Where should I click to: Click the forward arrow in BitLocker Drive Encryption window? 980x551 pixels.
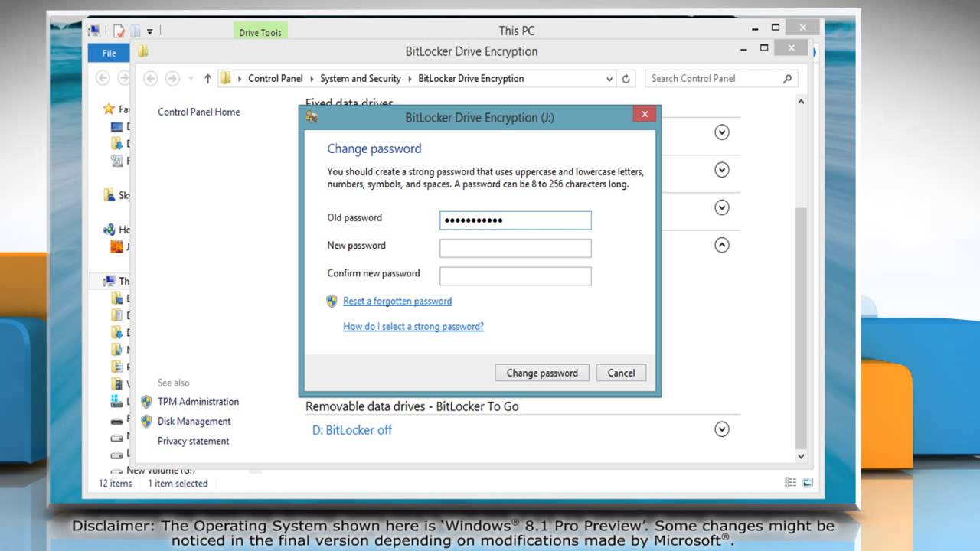click(x=172, y=78)
